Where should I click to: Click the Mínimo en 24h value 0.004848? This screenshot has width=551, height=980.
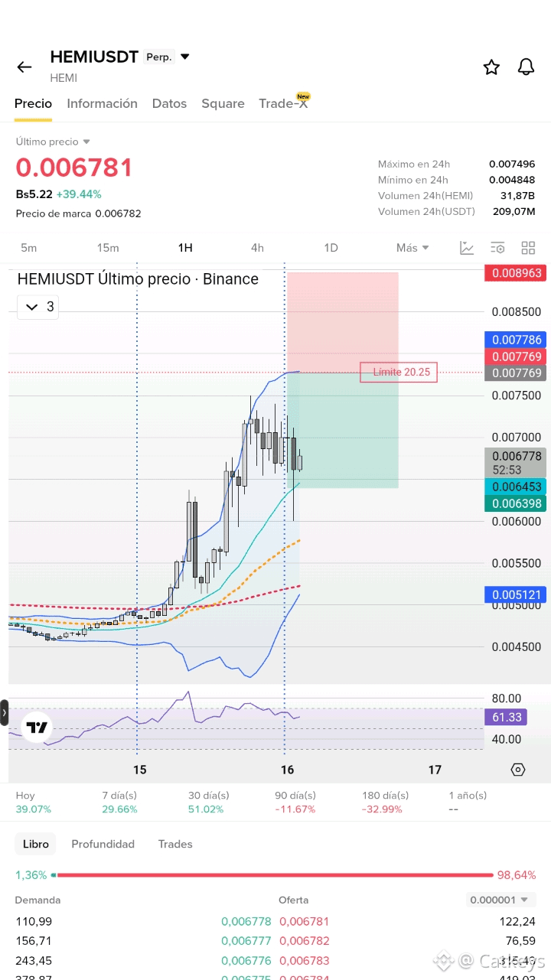512,180
